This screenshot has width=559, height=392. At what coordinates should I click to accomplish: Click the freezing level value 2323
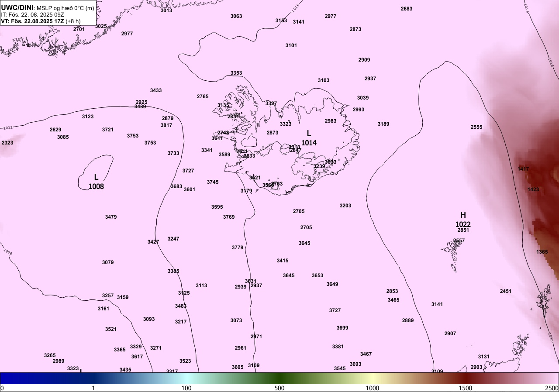tap(7, 143)
